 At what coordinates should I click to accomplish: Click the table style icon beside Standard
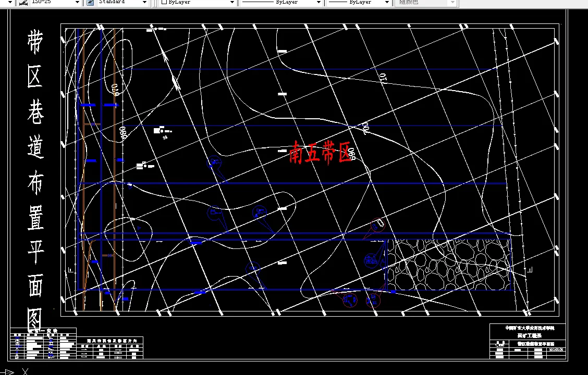90,2
